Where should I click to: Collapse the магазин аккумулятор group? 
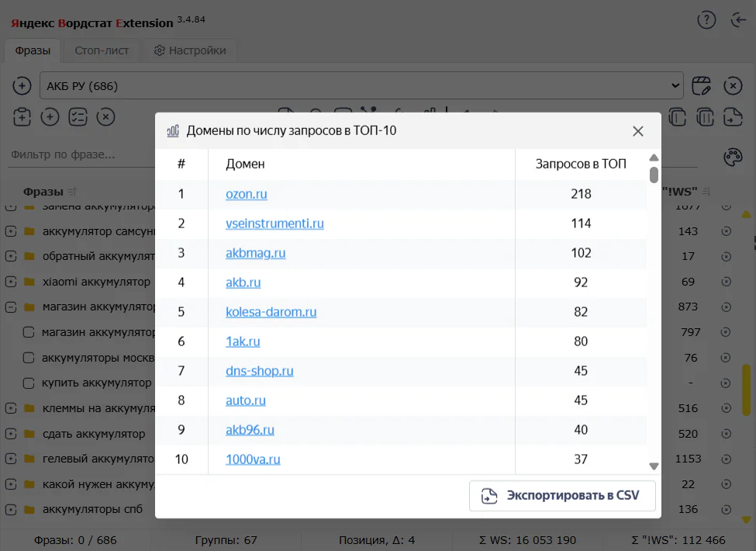pyautogui.click(x=11, y=307)
